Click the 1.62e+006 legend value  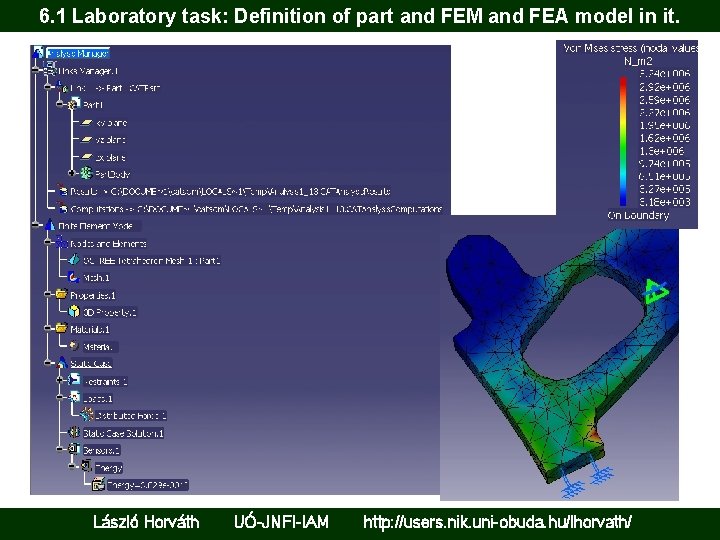click(x=664, y=138)
